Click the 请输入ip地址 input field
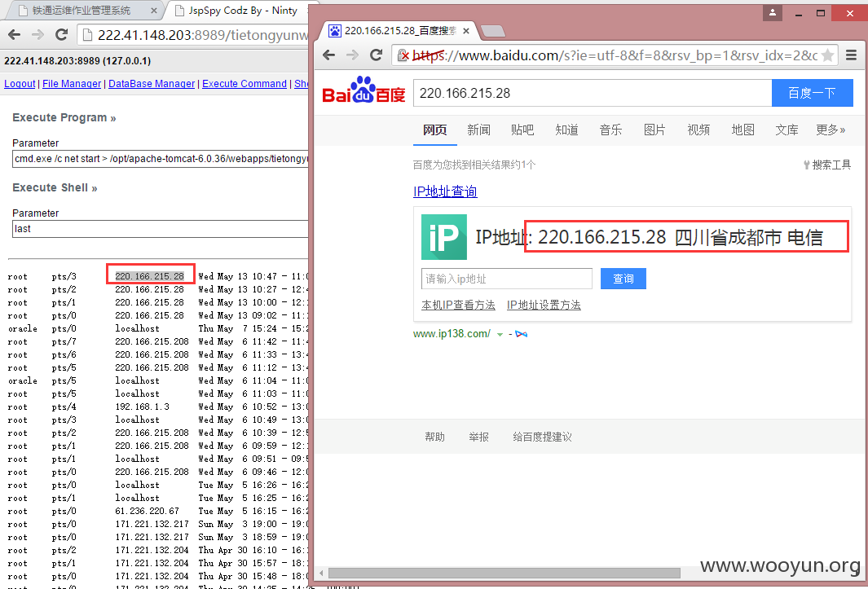The width and height of the screenshot is (868, 589). pyautogui.click(x=506, y=279)
